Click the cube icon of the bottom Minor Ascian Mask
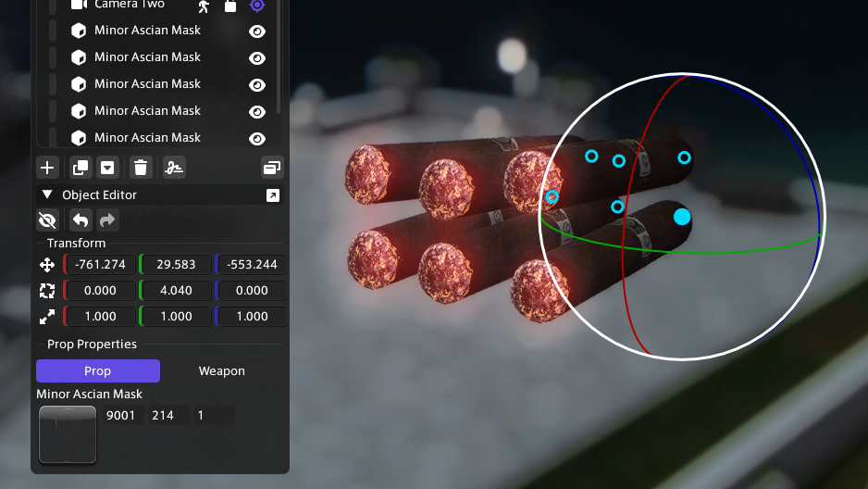Screen dimensions: 868x489 [79, 137]
